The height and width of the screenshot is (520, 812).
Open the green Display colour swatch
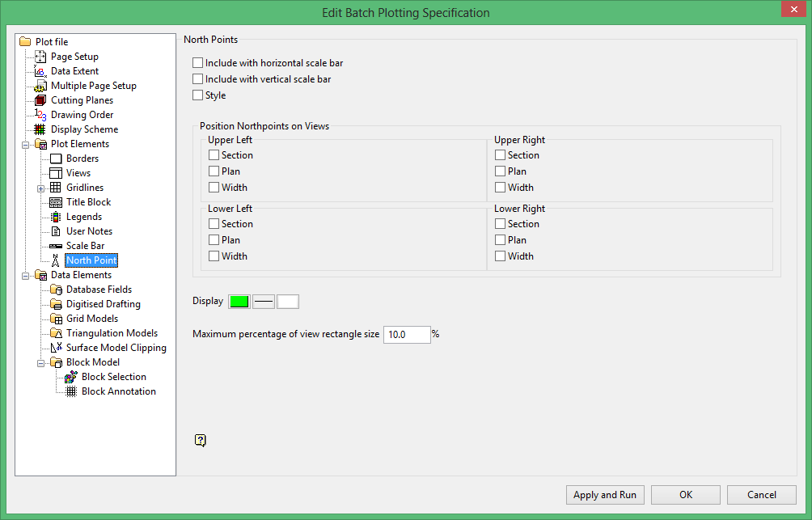(x=239, y=302)
